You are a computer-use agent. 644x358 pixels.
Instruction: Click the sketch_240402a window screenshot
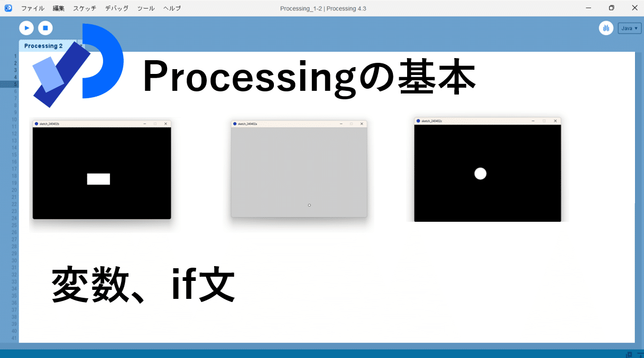point(299,169)
